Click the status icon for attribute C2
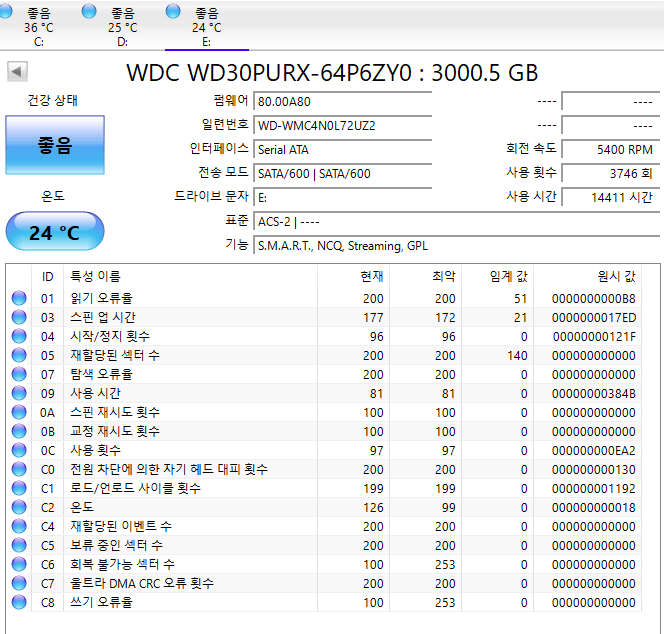664x634 pixels. [x=19, y=507]
